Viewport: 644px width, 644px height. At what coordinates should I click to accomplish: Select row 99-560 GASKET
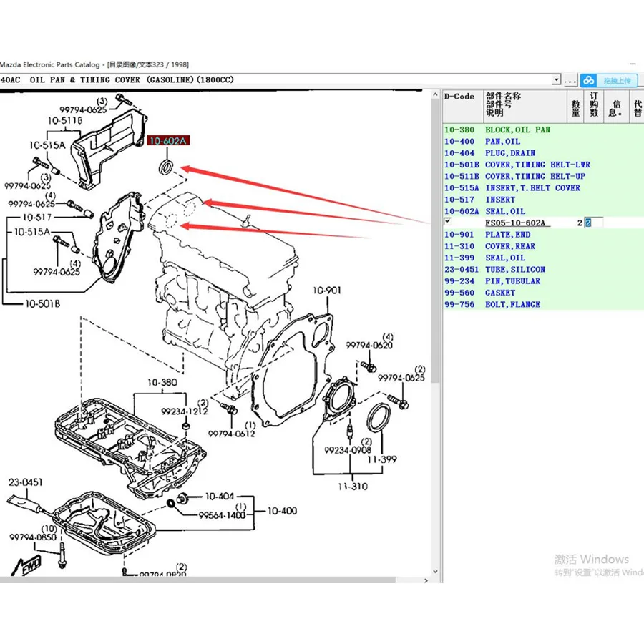(x=543, y=293)
